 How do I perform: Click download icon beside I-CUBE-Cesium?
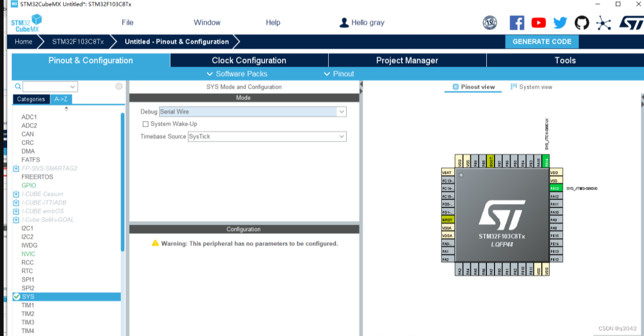(x=16, y=194)
